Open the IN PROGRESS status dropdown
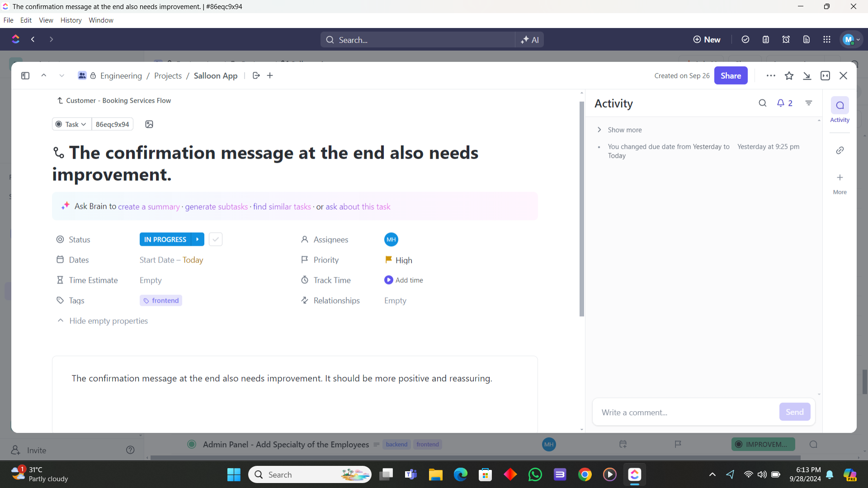 coord(165,239)
